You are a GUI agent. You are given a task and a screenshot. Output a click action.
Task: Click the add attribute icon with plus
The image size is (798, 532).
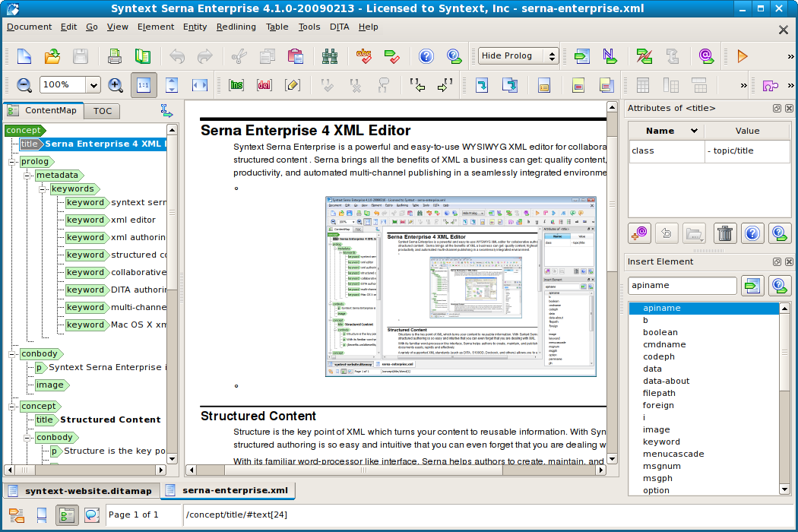[639, 233]
